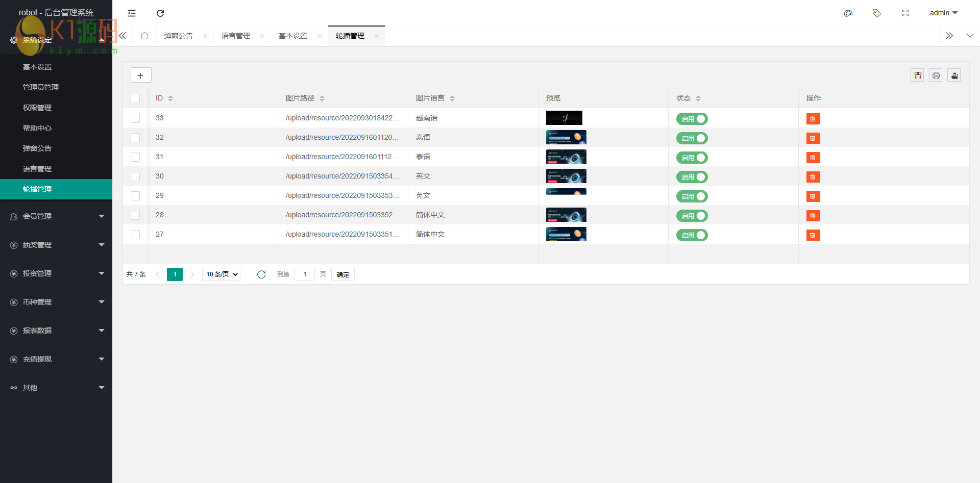The width and height of the screenshot is (980, 483).
Task: Toggle status switch for ID 32
Action: click(692, 138)
